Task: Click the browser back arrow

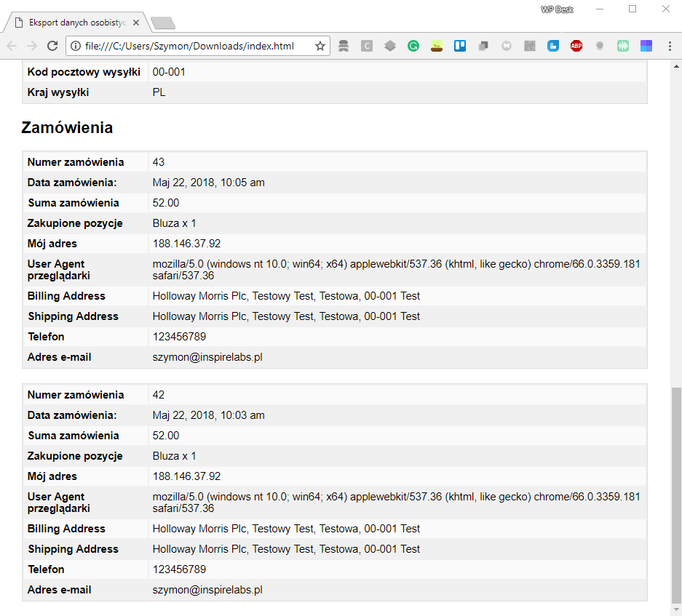Action: click(x=12, y=46)
